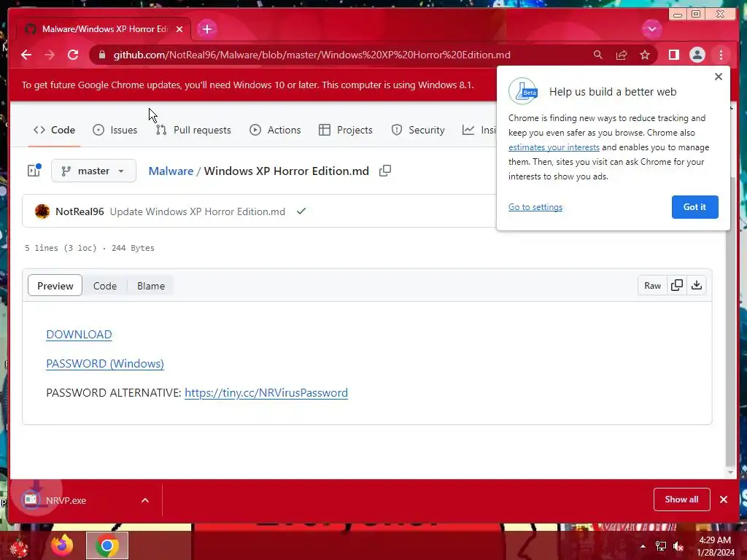Open the Projects tab
The width and height of the screenshot is (747, 560).
pos(345,130)
